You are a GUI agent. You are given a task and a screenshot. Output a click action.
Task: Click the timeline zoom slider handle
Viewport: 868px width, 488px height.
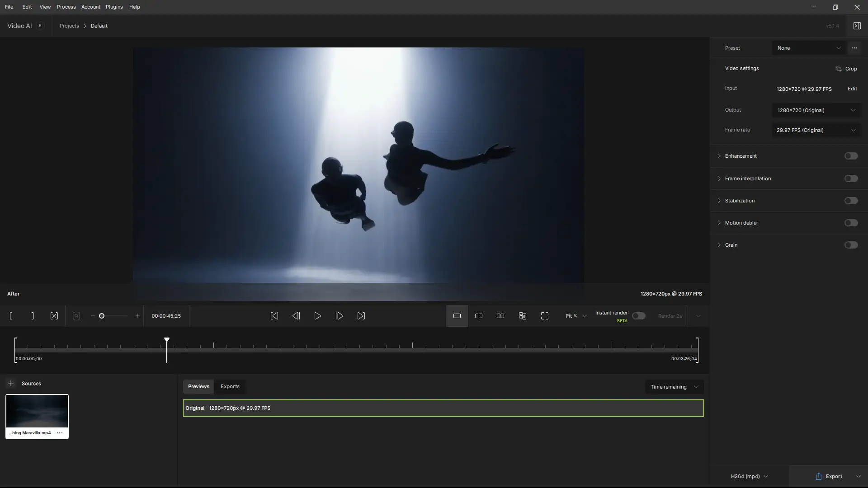tap(102, 316)
